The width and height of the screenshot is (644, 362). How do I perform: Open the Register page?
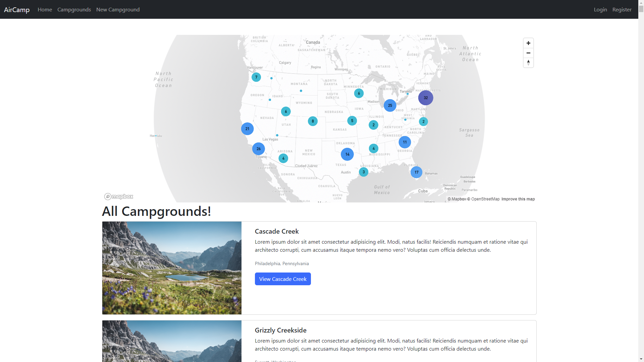click(x=622, y=9)
